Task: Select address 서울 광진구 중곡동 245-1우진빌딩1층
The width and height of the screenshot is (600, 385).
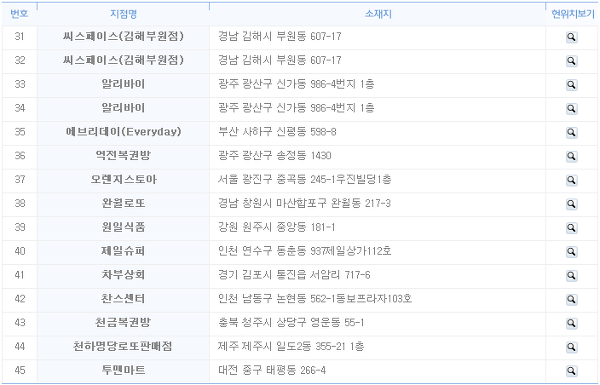Action: pos(305,179)
